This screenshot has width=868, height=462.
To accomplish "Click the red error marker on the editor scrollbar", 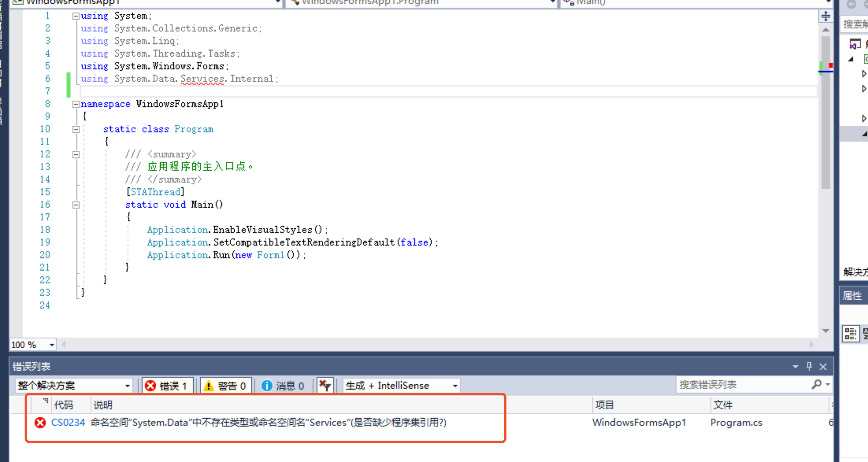I will pos(831,65).
